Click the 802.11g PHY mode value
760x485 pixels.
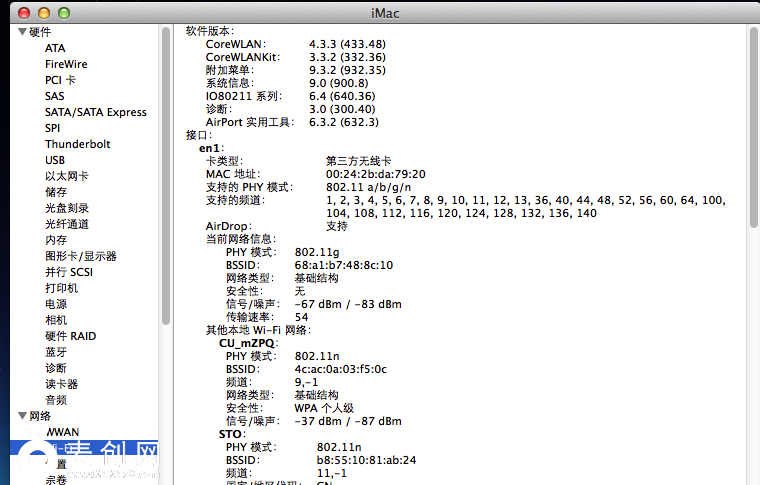(x=317, y=252)
